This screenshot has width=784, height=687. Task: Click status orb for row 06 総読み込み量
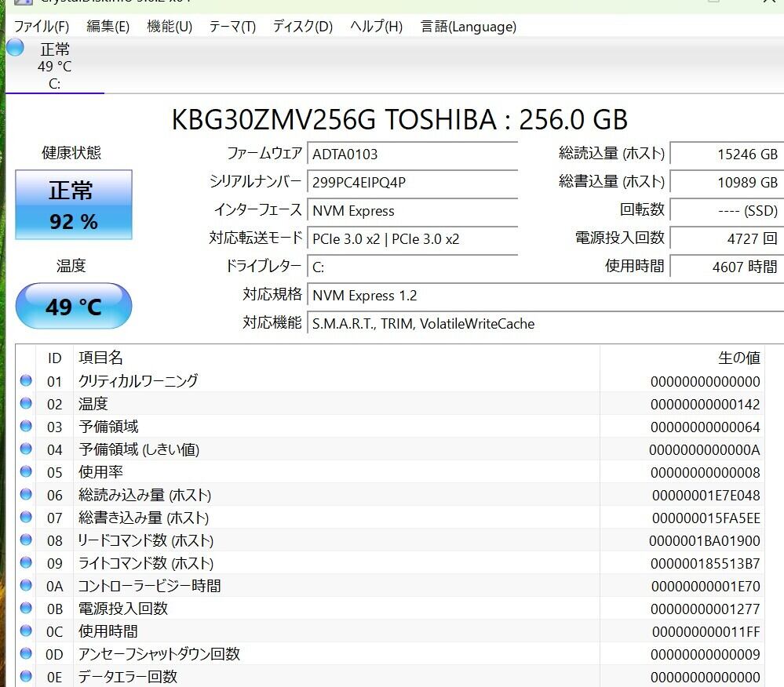[x=26, y=494]
